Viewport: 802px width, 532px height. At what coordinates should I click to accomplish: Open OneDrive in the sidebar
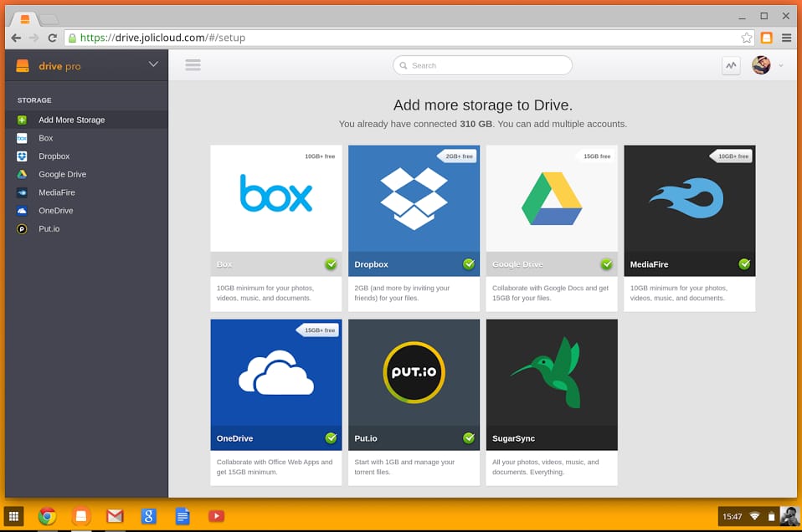coord(86,211)
